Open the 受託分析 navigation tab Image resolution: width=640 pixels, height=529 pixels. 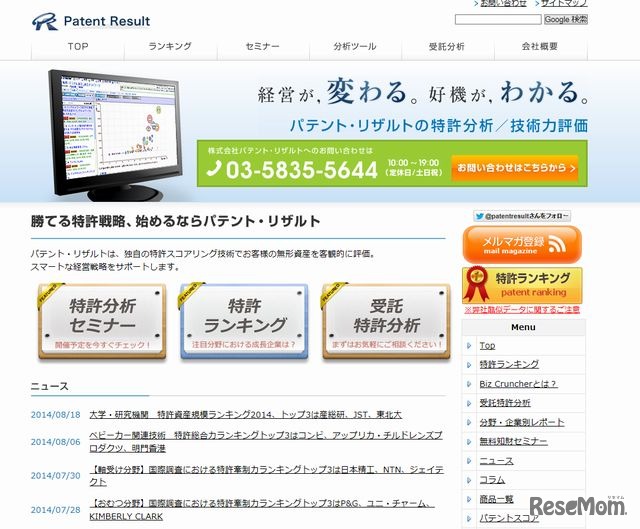[x=447, y=47]
